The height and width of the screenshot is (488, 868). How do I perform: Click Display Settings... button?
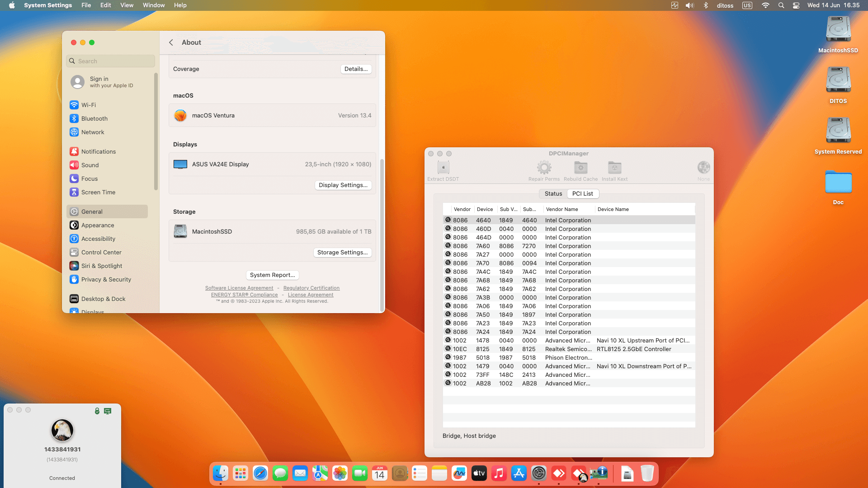coord(343,185)
